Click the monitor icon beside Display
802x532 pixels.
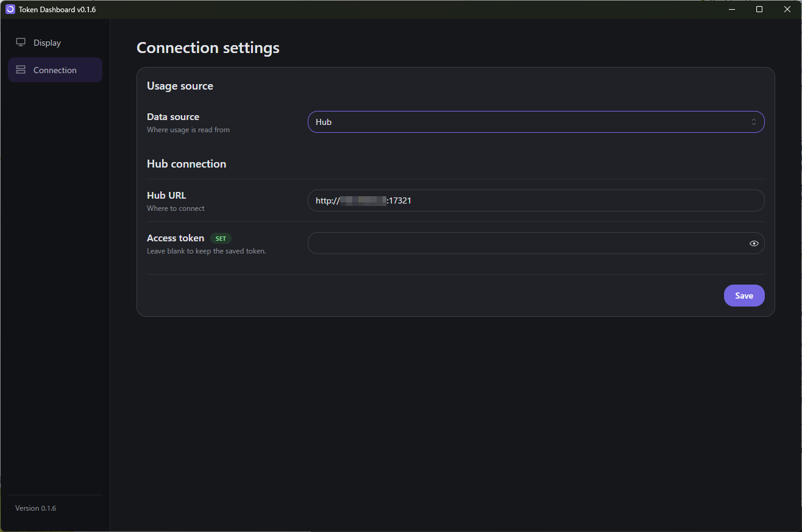tap(21, 43)
